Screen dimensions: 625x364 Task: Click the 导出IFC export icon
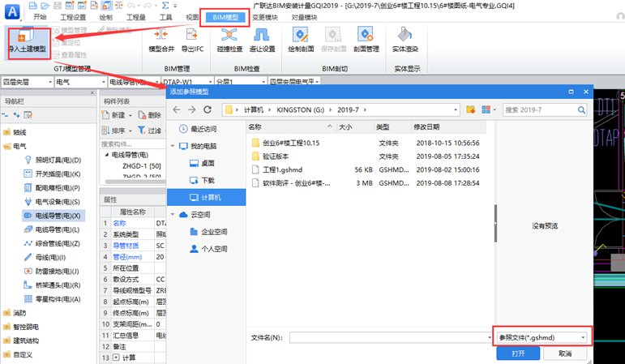coord(193,35)
